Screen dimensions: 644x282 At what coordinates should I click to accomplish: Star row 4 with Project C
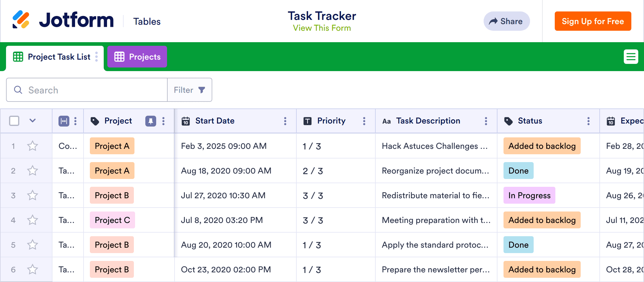coord(33,220)
